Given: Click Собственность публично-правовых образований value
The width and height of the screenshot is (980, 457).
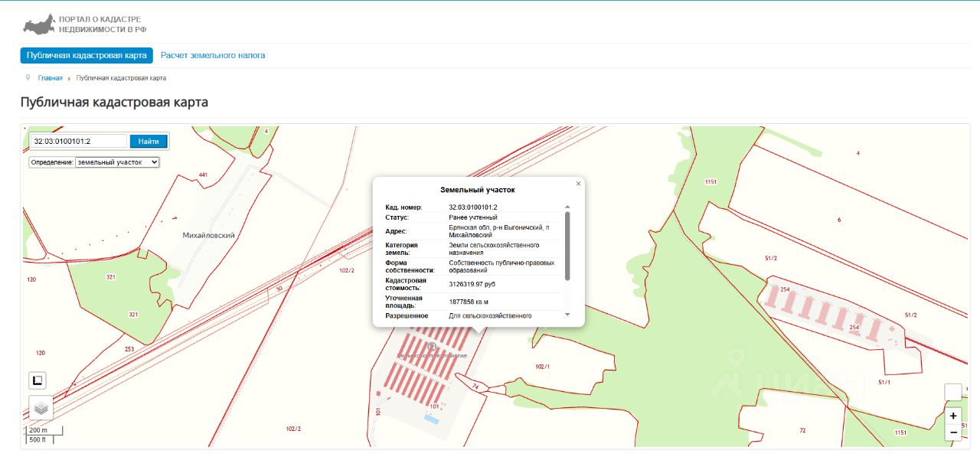Looking at the screenshot, I should pos(501,266).
